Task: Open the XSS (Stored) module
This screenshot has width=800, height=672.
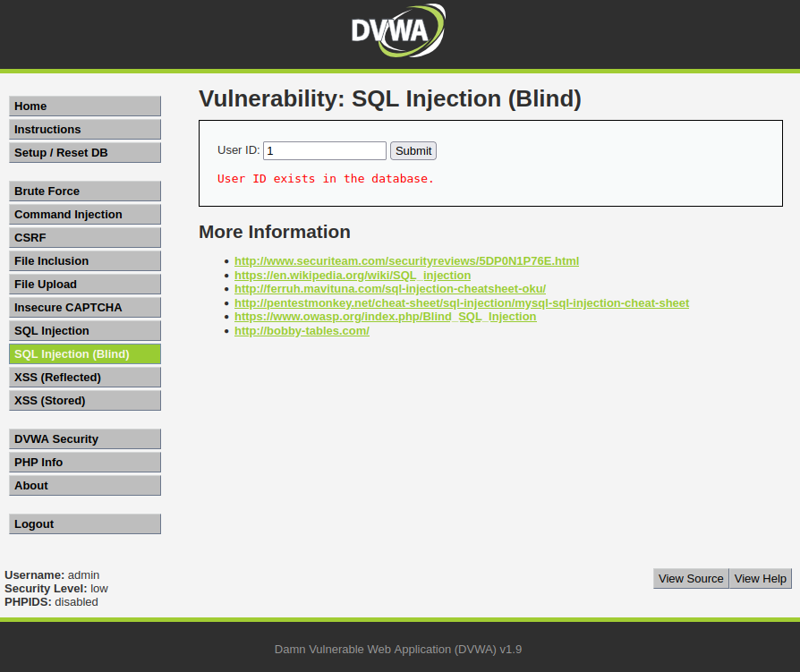Action: (85, 401)
